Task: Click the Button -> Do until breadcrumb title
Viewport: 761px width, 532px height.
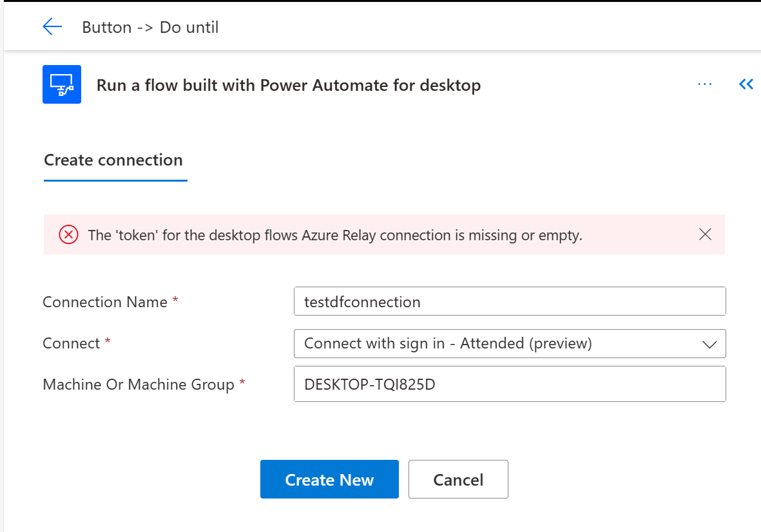Action: (x=149, y=27)
